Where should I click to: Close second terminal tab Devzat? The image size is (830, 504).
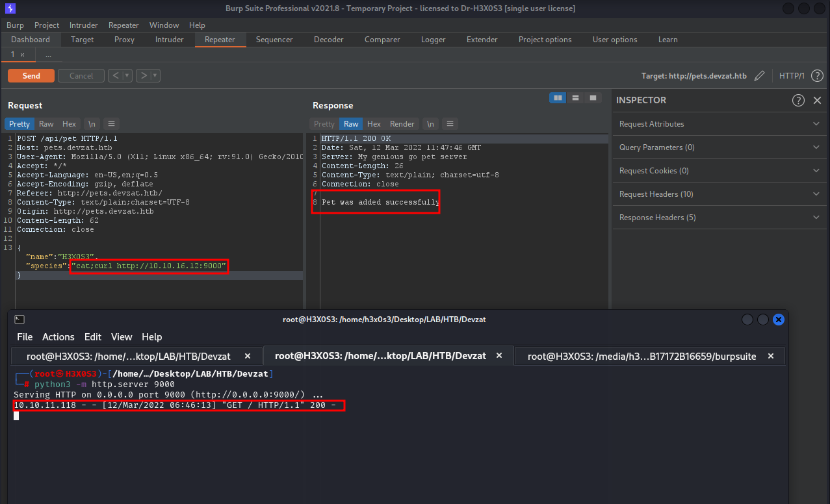(x=499, y=356)
